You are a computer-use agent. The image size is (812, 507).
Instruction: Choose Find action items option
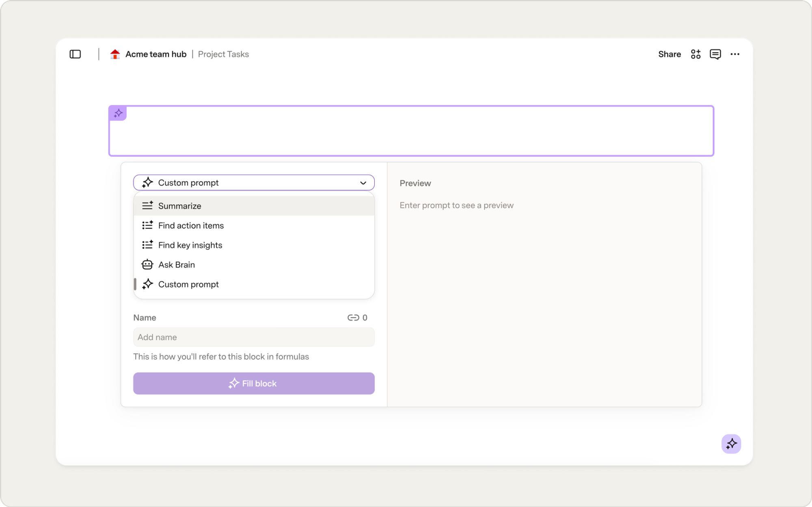pos(254,225)
